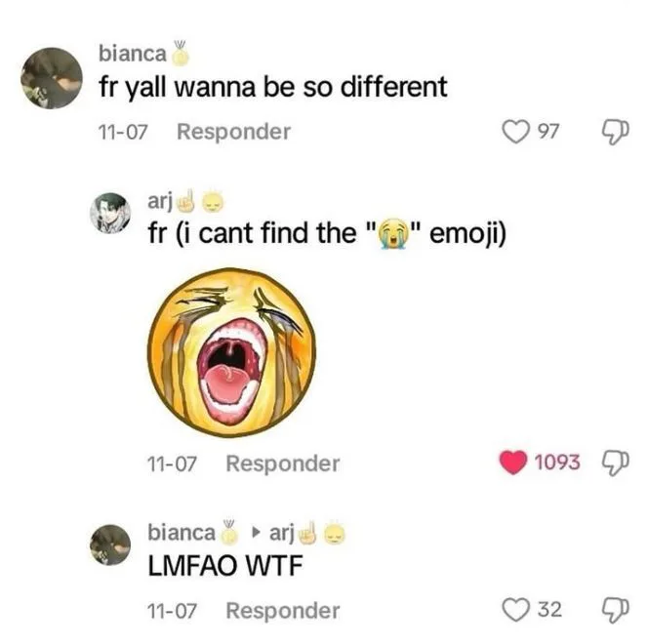Viewport: 648px width, 644px height.
Task: Open the large crying emoji sticker image
Action: coord(232,352)
